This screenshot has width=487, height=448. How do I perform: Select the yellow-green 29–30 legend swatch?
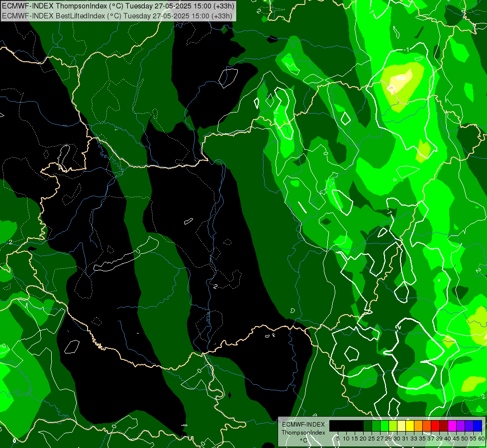[393, 426]
